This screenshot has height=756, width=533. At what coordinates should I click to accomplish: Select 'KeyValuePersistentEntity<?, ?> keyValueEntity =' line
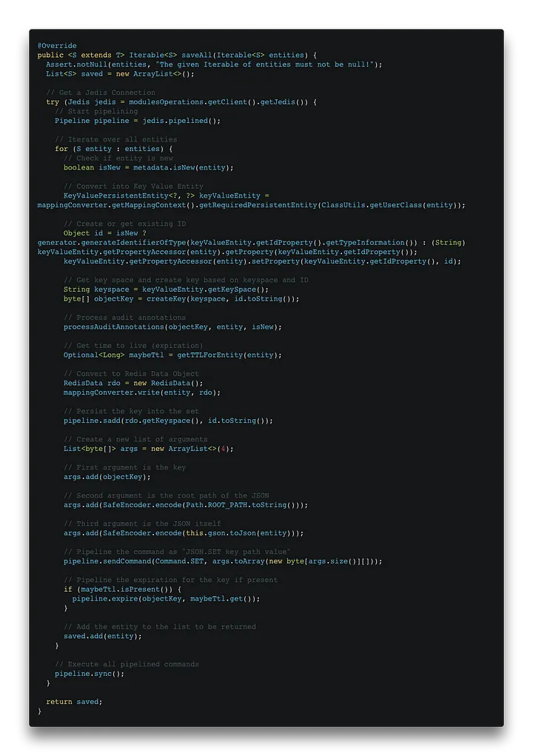point(167,195)
